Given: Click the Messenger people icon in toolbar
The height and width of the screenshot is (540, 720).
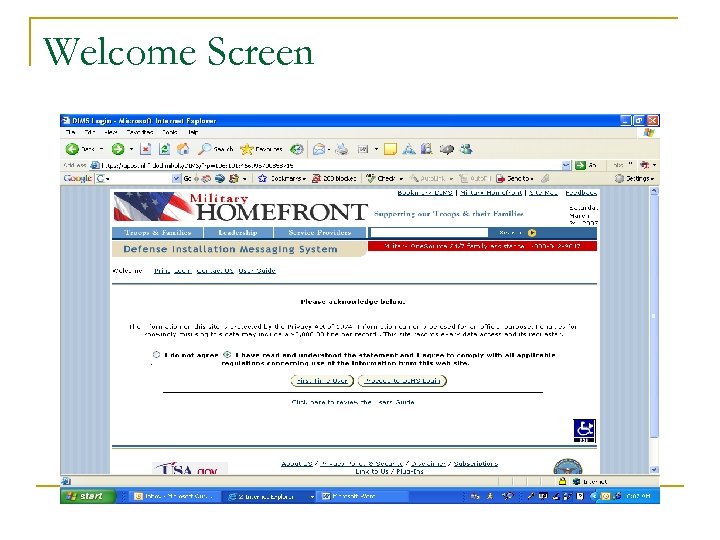Looking at the screenshot, I should point(467,149).
